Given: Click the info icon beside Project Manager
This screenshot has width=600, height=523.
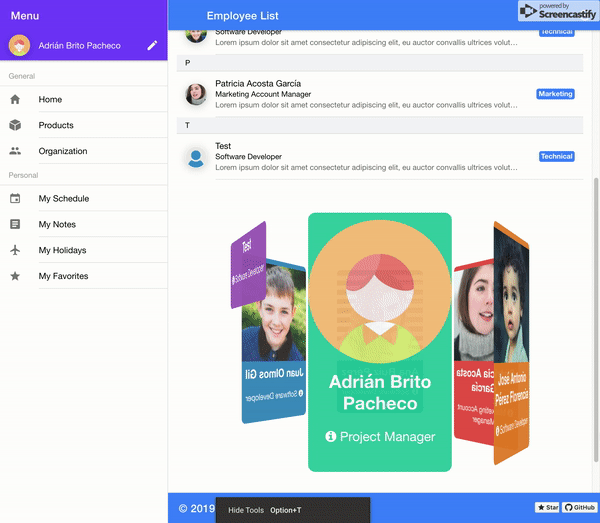Looking at the screenshot, I should coord(331,436).
